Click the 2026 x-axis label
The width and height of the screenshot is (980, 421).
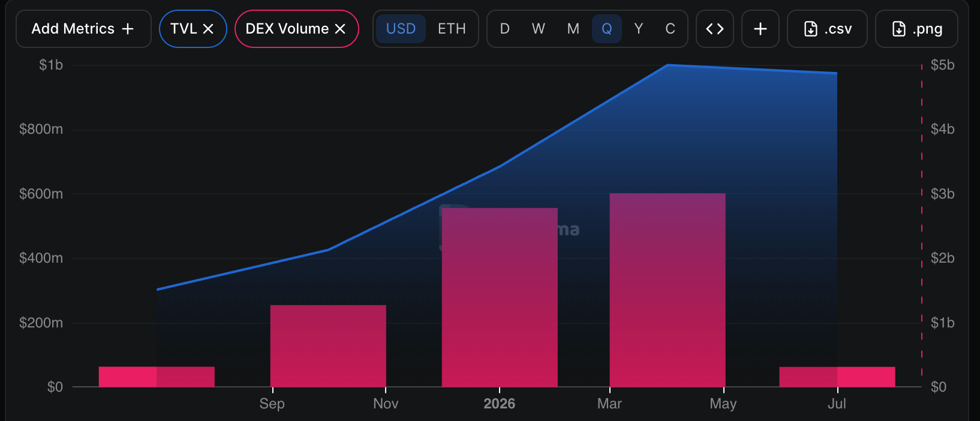(500, 404)
